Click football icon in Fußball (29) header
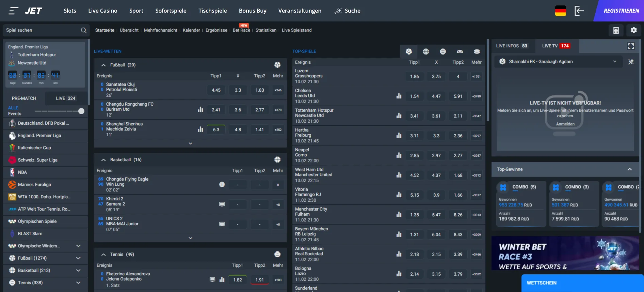 tap(277, 65)
